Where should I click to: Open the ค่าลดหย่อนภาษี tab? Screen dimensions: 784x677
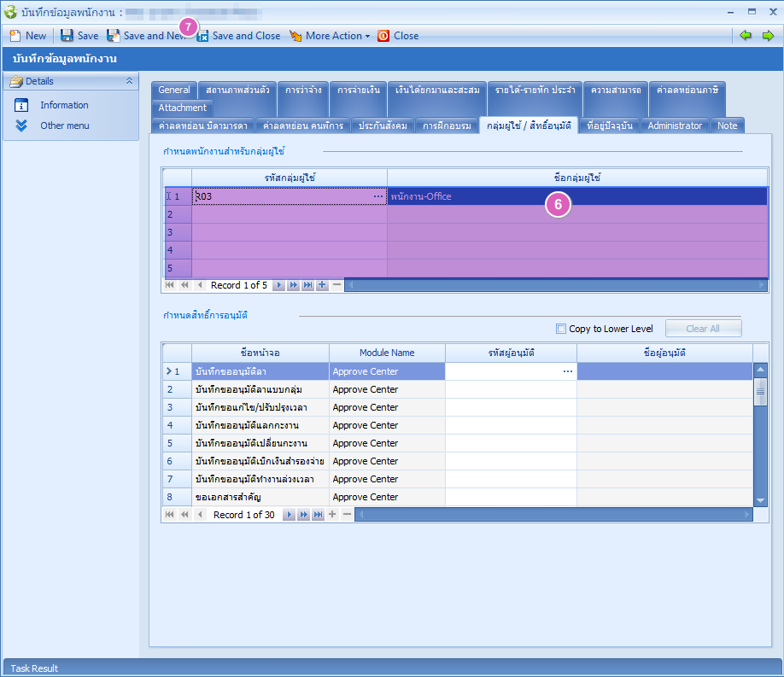(687, 90)
